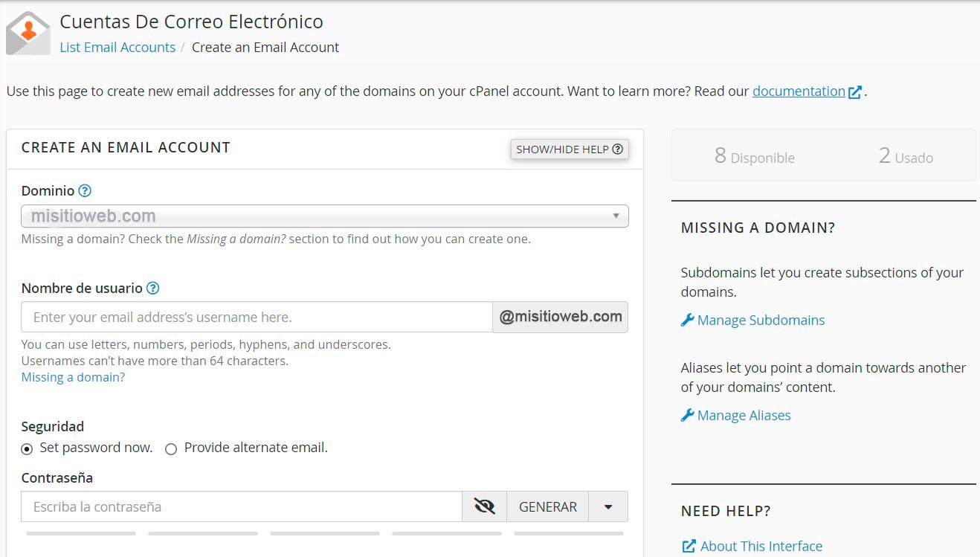Go to List Email Accounts breadcrumb
980x557 pixels.
pyautogui.click(x=117, y=48)
